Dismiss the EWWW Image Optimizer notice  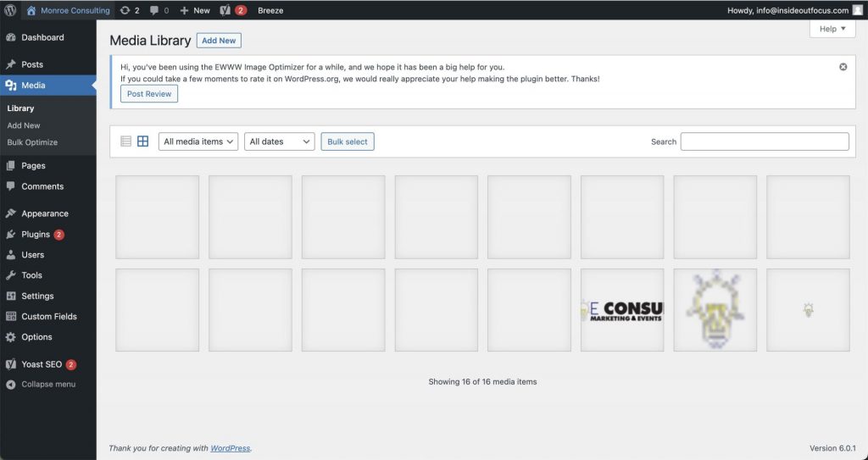(x=843, y=67)
